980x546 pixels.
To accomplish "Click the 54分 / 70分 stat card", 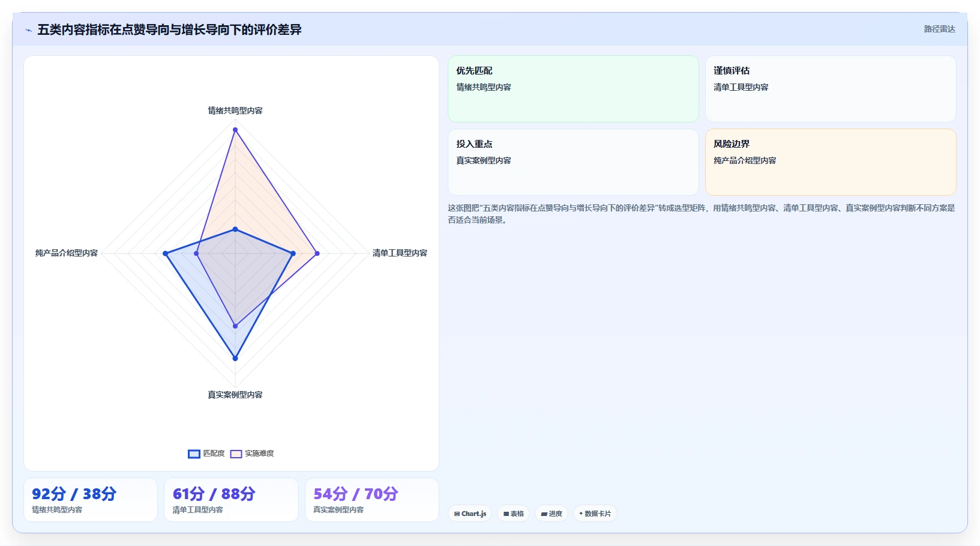I will [x=372, y=500].
